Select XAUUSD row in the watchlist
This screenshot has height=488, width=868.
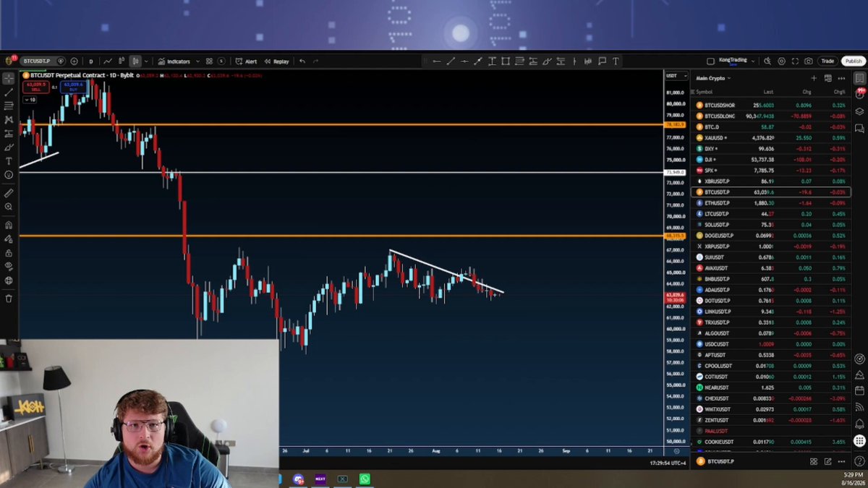coord(771,138)
